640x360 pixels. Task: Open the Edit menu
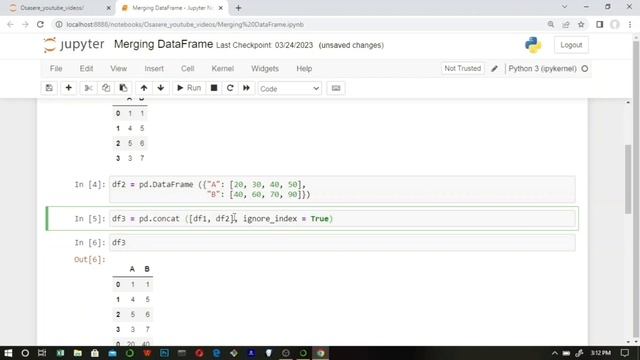click(x=86, y=69)
